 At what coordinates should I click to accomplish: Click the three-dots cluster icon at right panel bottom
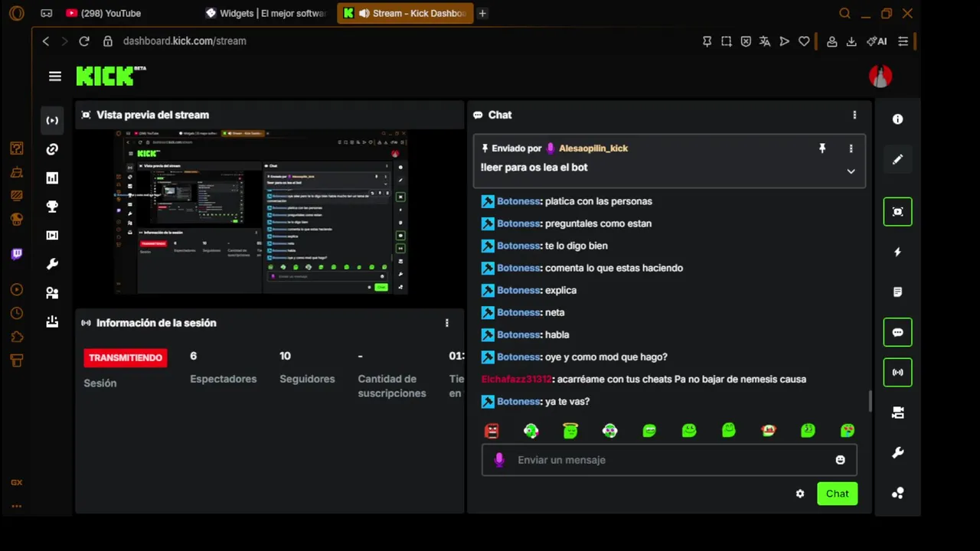click(897, 493)
